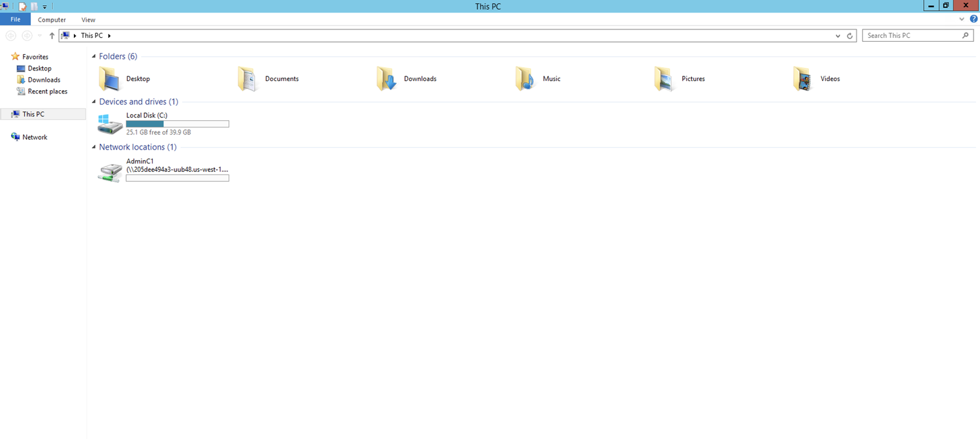Collapse the Folders (6) group
This screenshot has width=980, height=439.
click(93, 57)
